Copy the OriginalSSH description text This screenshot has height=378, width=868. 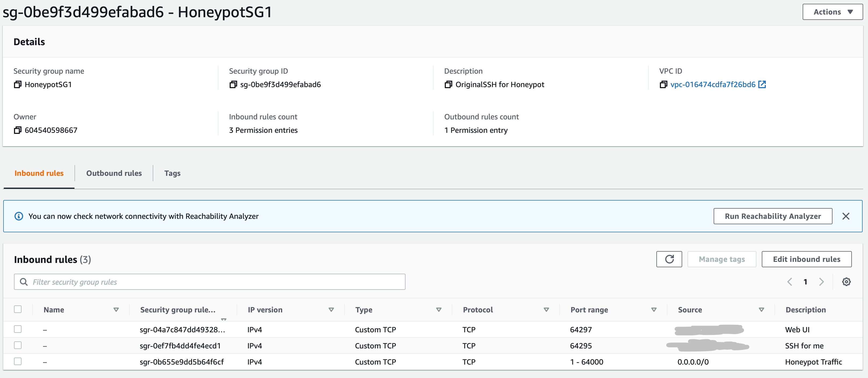tap(448, 85)
